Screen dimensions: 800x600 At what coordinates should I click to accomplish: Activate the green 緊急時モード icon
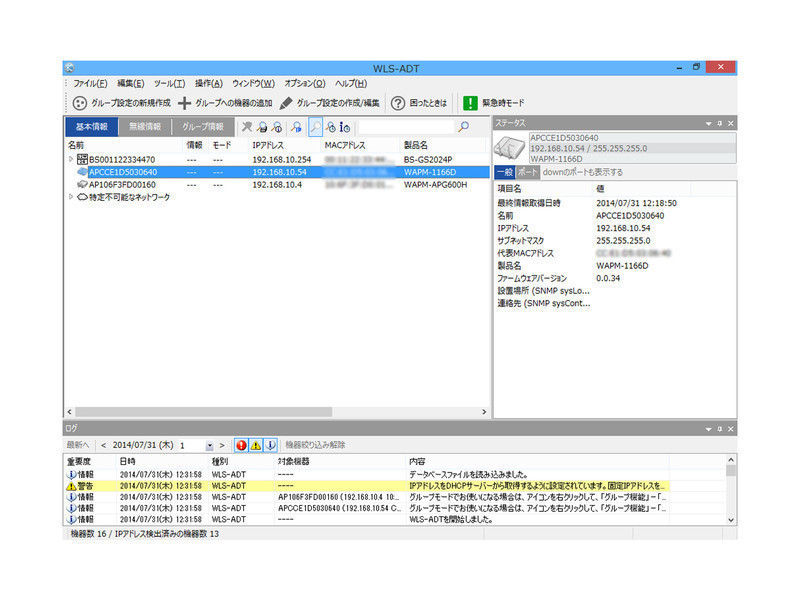click(470, 103)
